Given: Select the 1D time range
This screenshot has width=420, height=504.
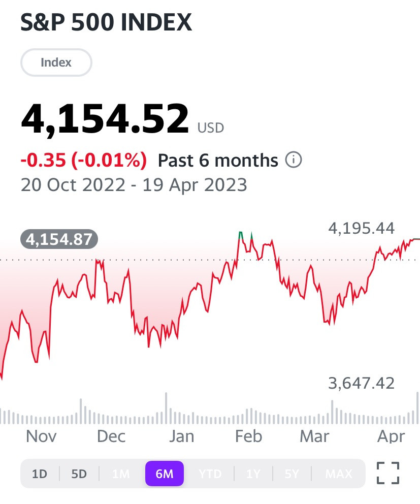Looking at the screenshot, I should tap(40, 474).
